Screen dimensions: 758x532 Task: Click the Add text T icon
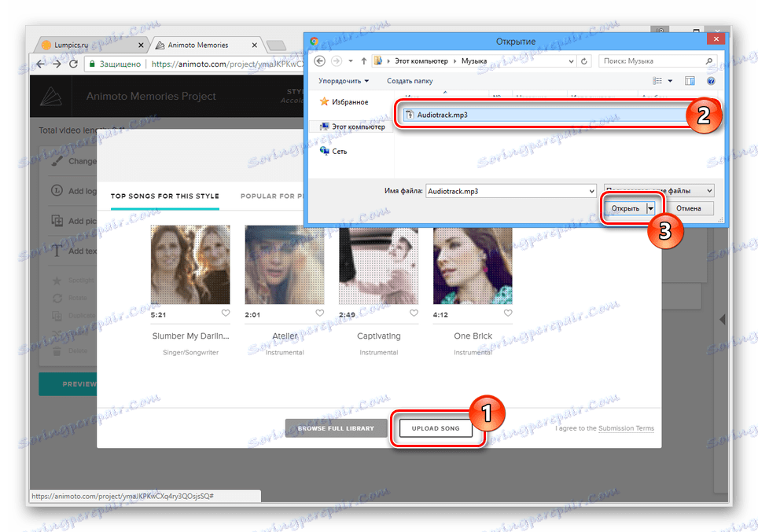pos(57,251)
